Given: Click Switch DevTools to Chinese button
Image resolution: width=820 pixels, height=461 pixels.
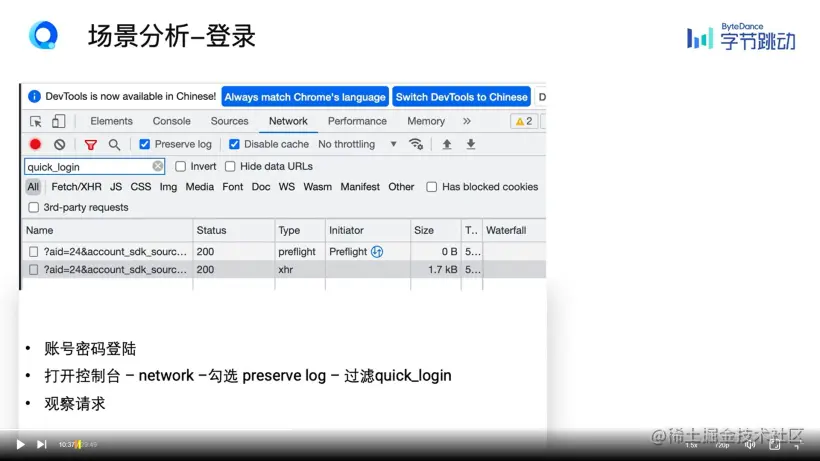Looking at the screenshot, I should click(461, 97).
